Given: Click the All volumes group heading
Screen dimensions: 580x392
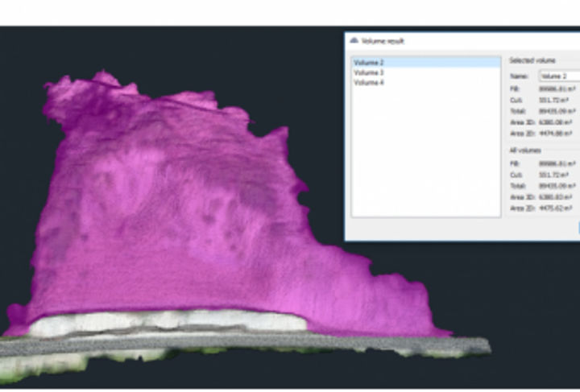Looking at the screenshot, I should click(x=525, y=151).
